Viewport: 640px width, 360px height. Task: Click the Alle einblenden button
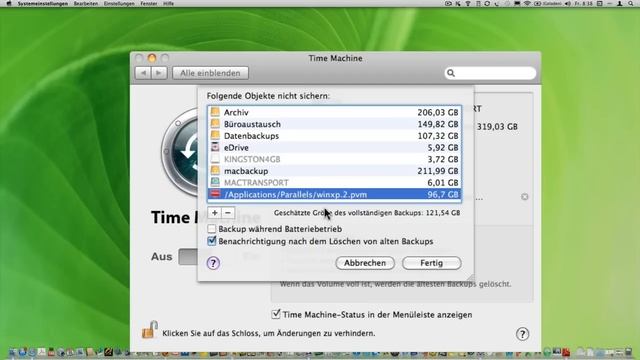(210, 73)
